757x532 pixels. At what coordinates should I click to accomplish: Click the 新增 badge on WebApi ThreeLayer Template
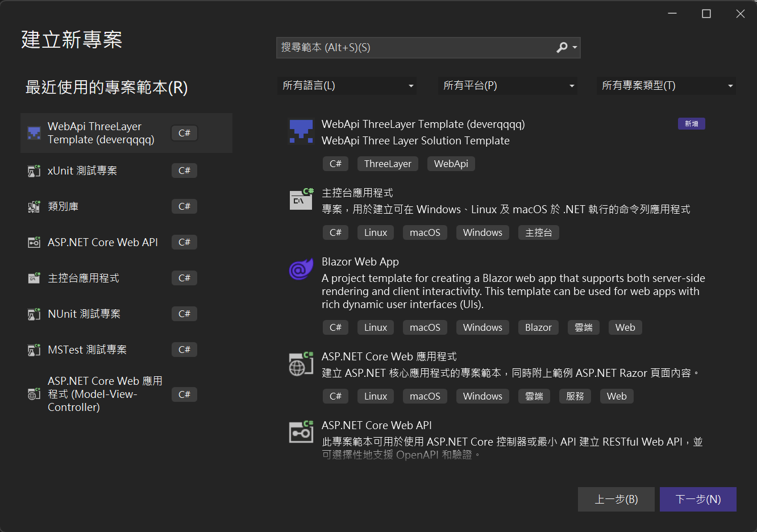(x=692, y=124)
